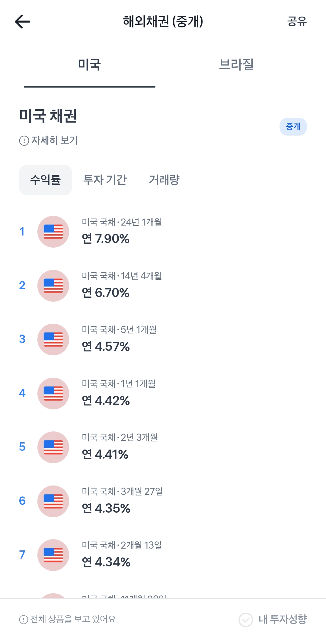Tap US flag icon for 6.70% bond
Image resolution: width=326 pixels, height=644 pixels.
[53, 286]
